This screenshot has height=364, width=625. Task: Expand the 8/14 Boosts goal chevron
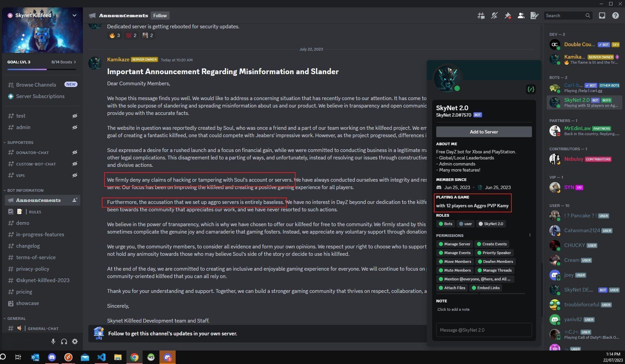click(x=75, y=62)
